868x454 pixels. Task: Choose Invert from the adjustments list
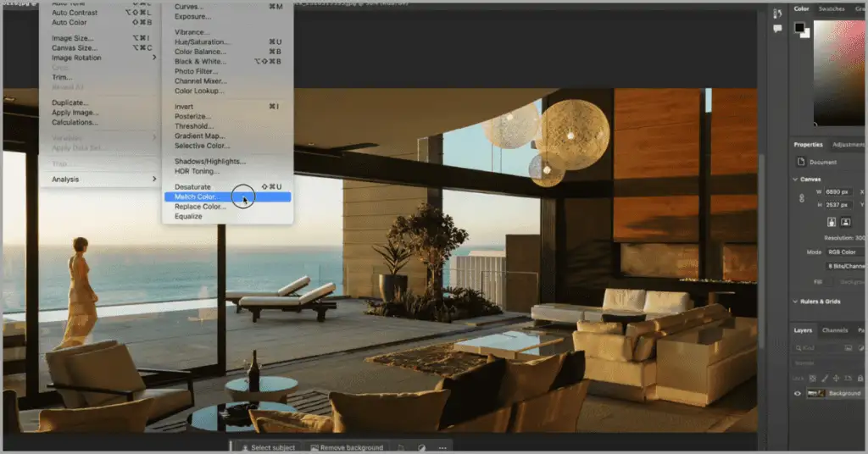[227, 106]
